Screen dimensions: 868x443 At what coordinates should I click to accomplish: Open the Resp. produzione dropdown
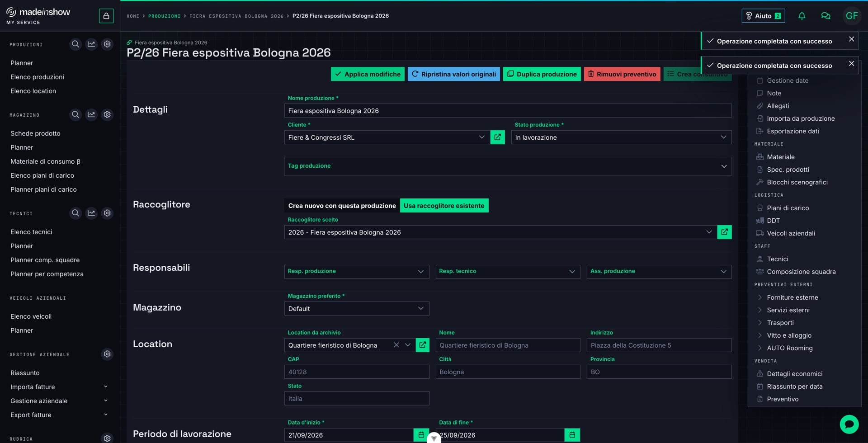click(357, 272)
